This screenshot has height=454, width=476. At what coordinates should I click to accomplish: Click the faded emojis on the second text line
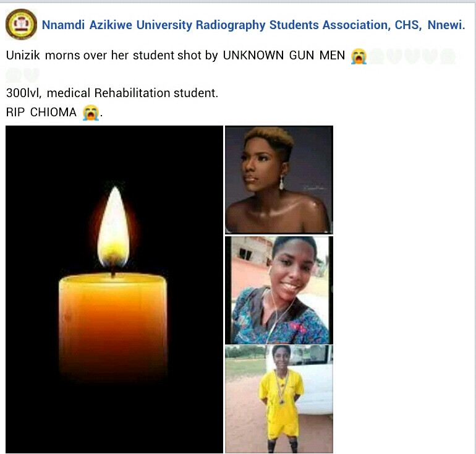click(x=23, y=75)
